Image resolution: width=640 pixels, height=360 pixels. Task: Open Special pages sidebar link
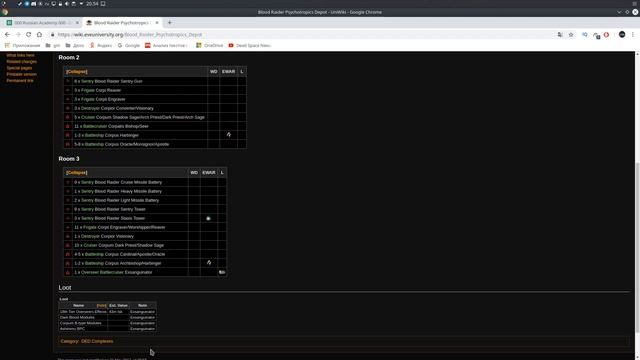(x=19, y=68)
